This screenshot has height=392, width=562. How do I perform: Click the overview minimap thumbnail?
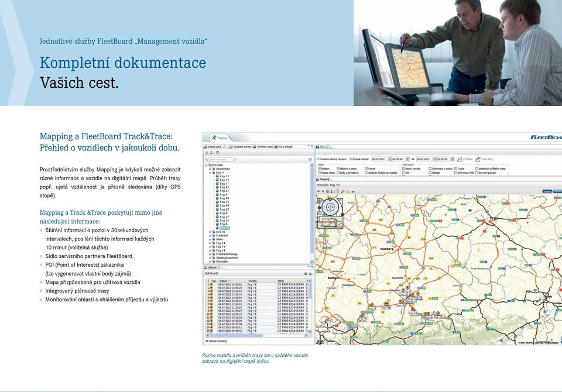pyautogui.click(x=330, y=222)
